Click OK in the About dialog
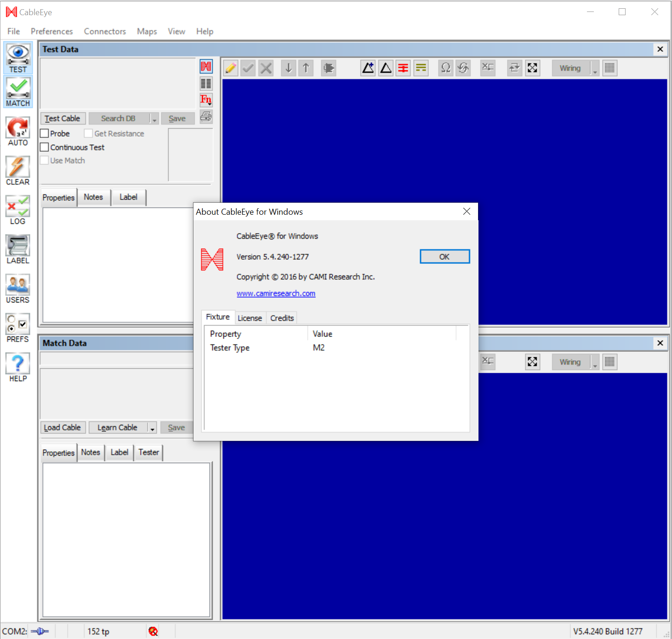The width and height of the screenshot is (672, 639). coord(445,257)
